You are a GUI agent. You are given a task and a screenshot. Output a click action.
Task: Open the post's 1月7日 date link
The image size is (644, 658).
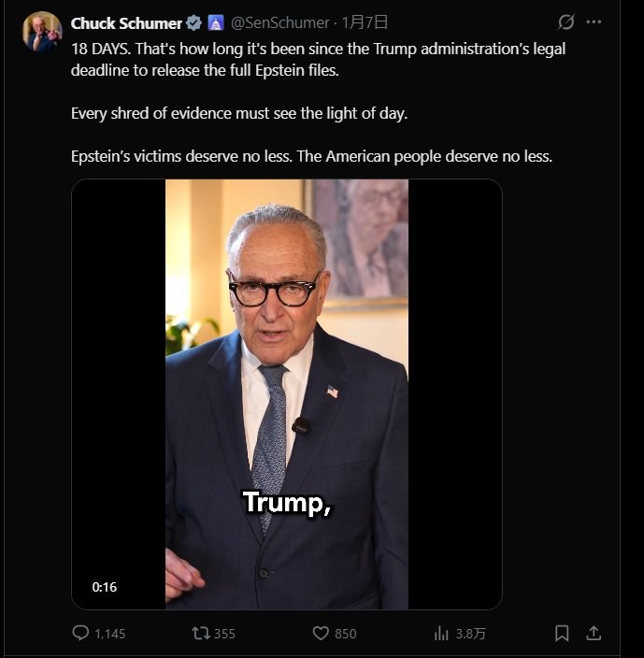pos(366,22)
